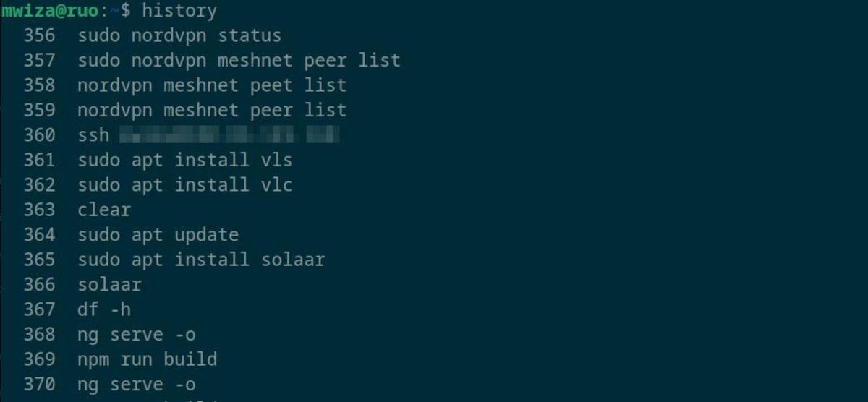Click 'ng serve -o' on line 370
Image resolution: width=868 pixels, height=402 pixels.
[137, 385]
